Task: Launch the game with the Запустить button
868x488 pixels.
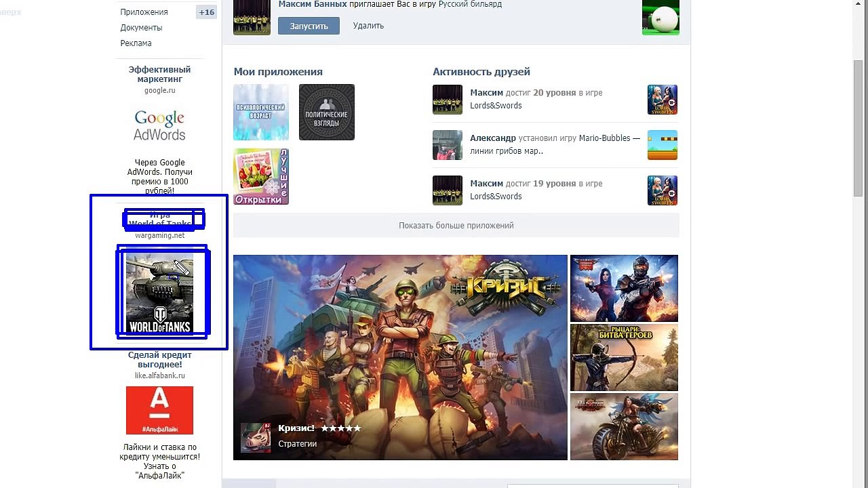Action: tap(309, 26)
